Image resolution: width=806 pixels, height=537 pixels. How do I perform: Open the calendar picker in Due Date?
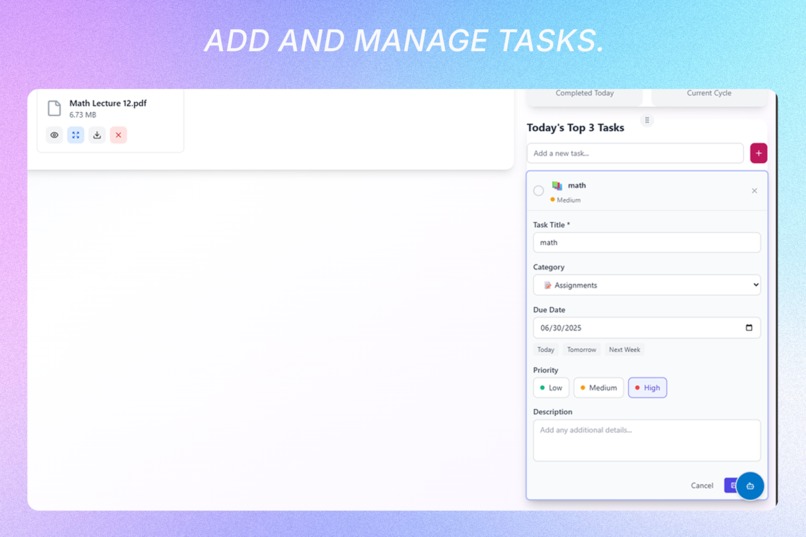click(749, 328)
